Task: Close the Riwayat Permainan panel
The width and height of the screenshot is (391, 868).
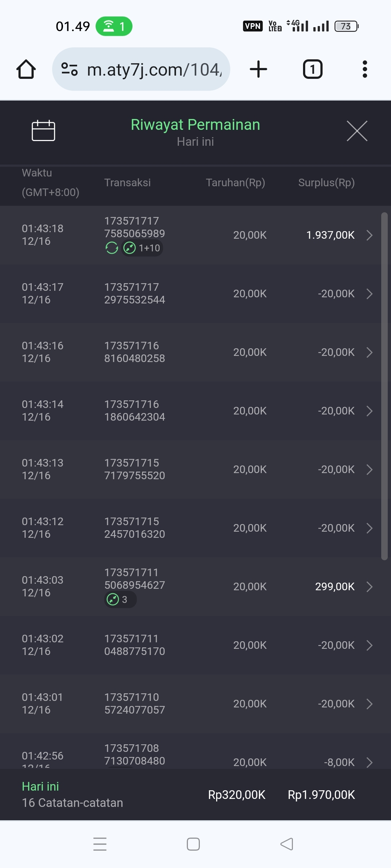Action: click(x=357, y=131)
